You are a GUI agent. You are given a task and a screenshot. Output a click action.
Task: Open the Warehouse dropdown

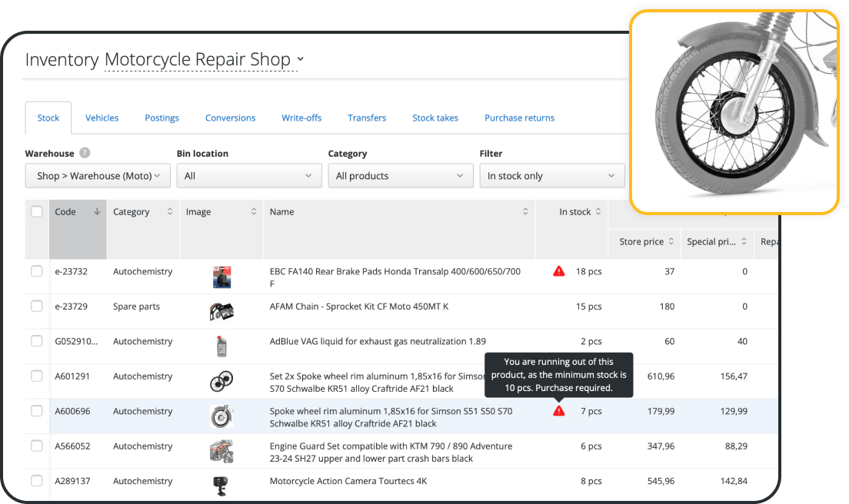click(x=98, y=176)
